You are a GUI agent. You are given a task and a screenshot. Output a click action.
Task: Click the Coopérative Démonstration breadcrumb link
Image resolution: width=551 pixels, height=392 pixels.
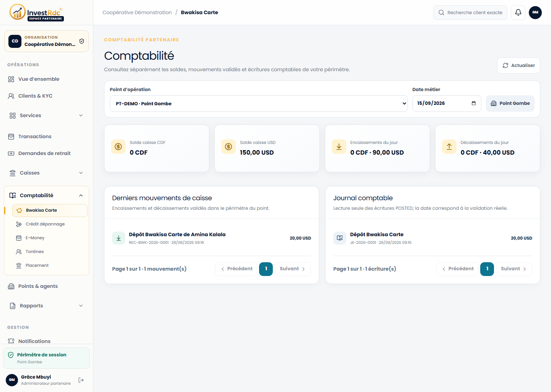pos(137,13)
